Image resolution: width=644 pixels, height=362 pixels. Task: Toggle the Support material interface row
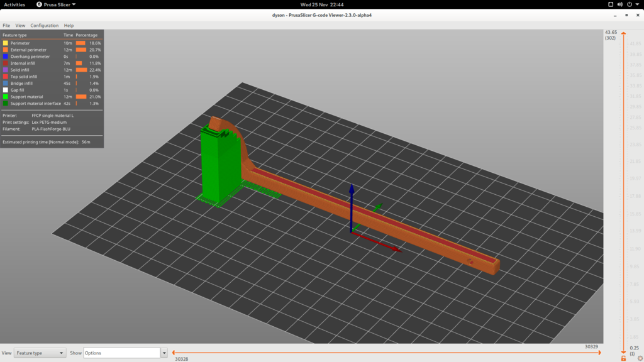point(52,104)
